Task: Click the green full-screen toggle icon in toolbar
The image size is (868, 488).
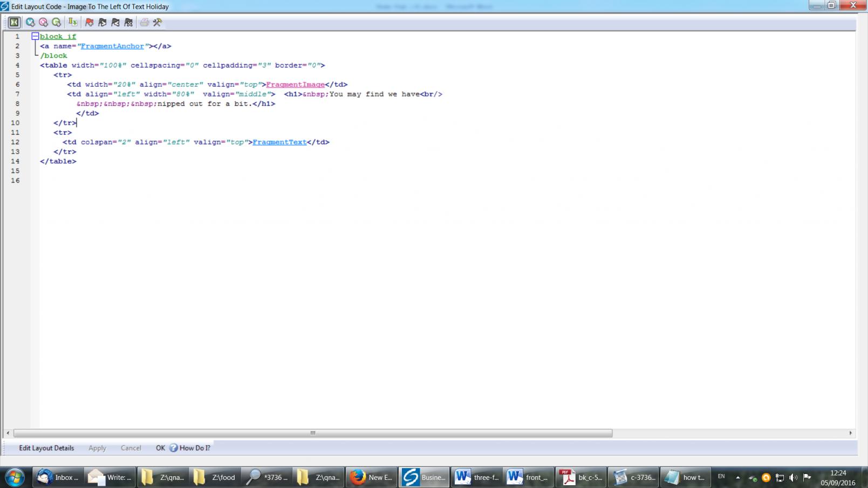Action: 14,22
